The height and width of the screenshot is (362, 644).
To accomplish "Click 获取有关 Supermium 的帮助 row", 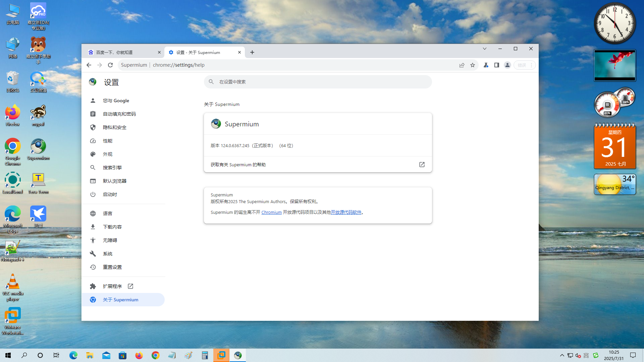I will point(318,165).
